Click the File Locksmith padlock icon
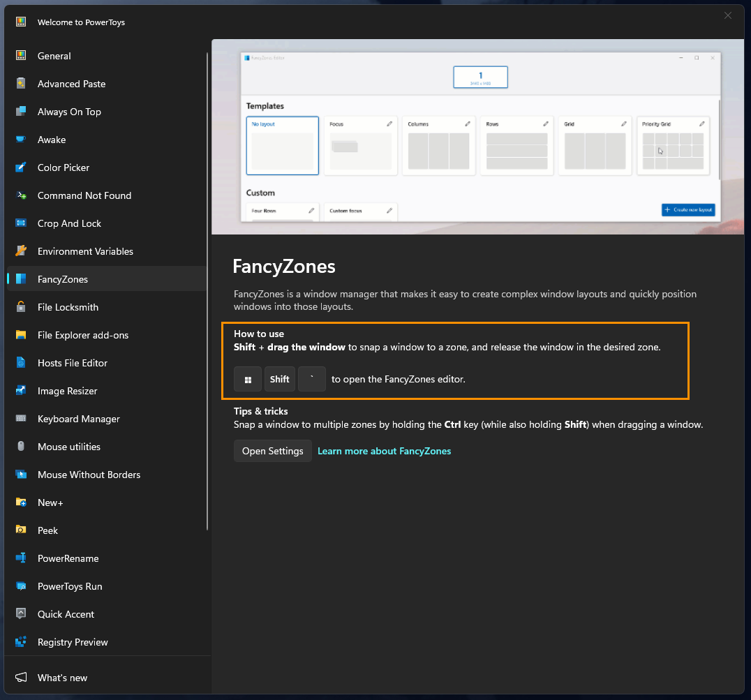The image size is (751, 700). click(x=21, y=307)
